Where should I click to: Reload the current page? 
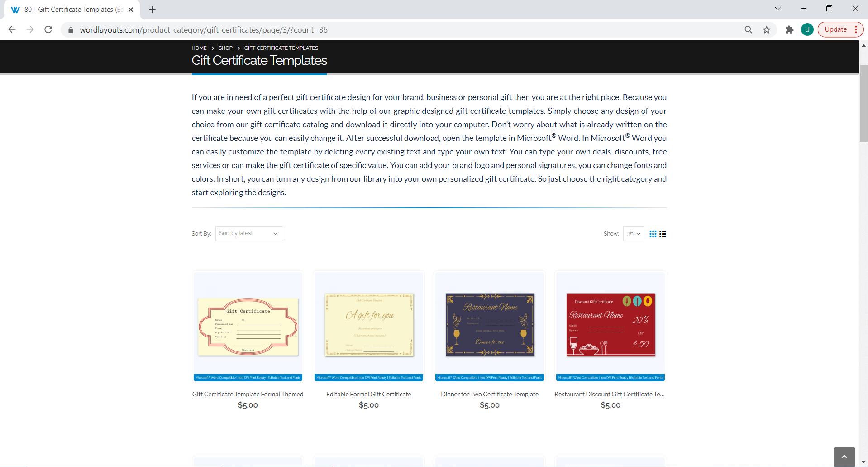click(x=48, y=29)
